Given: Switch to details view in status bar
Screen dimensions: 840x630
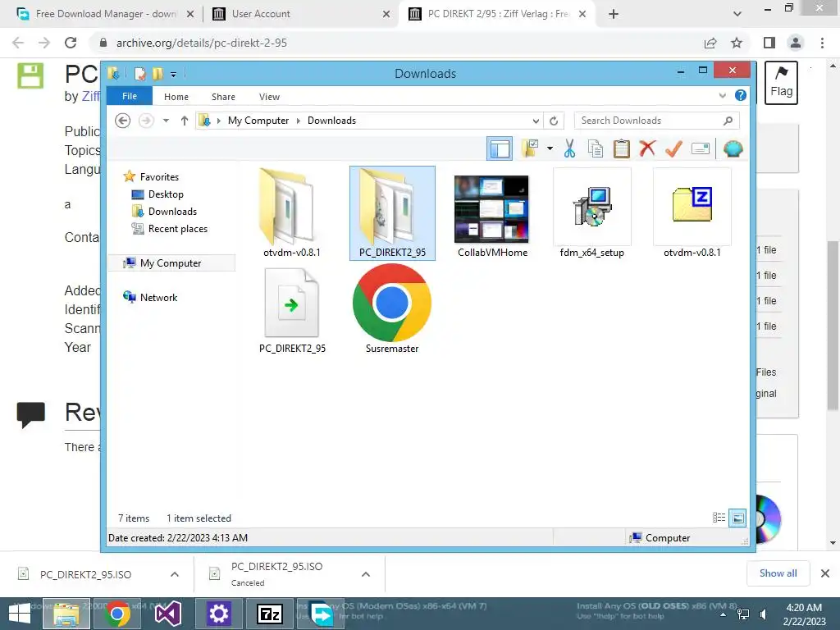Looking at the screenshot, I should point(719,518).
